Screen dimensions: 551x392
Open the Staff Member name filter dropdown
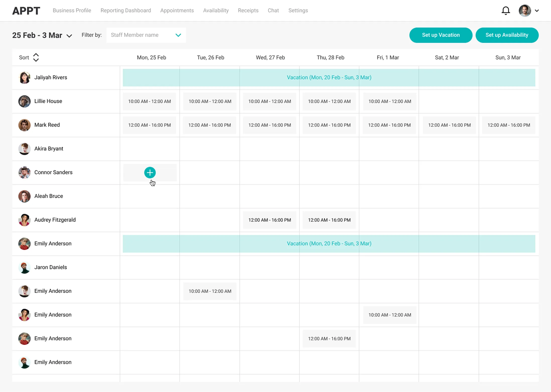click(x=146, y=35)
